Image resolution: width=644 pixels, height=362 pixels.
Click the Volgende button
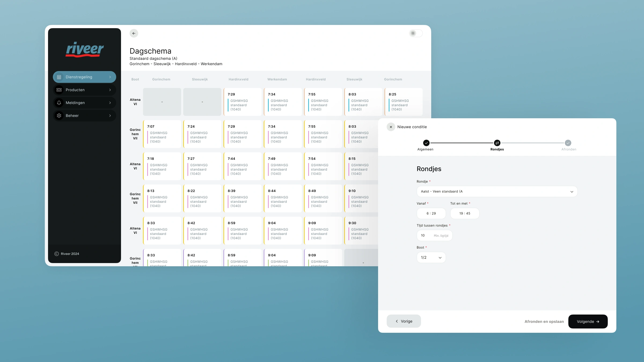[588, 321]
